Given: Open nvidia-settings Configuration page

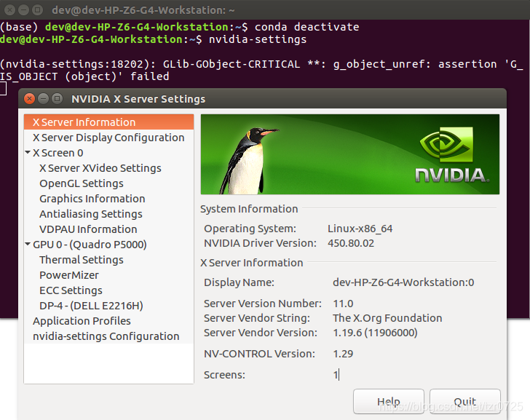Looking at the screenshot, I should pyautogui.click(x=106, y=336).
